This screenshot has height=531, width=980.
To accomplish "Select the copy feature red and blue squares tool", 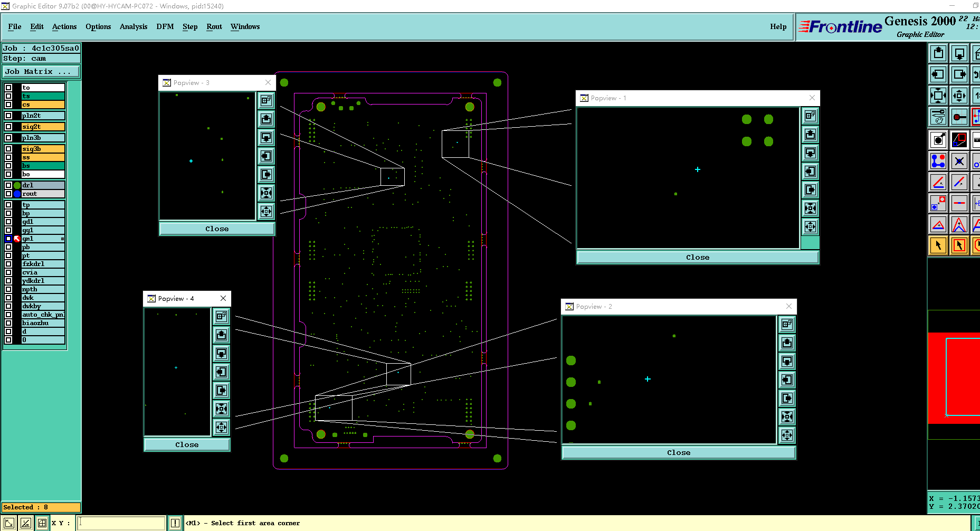I will click(x=938, y=203).
